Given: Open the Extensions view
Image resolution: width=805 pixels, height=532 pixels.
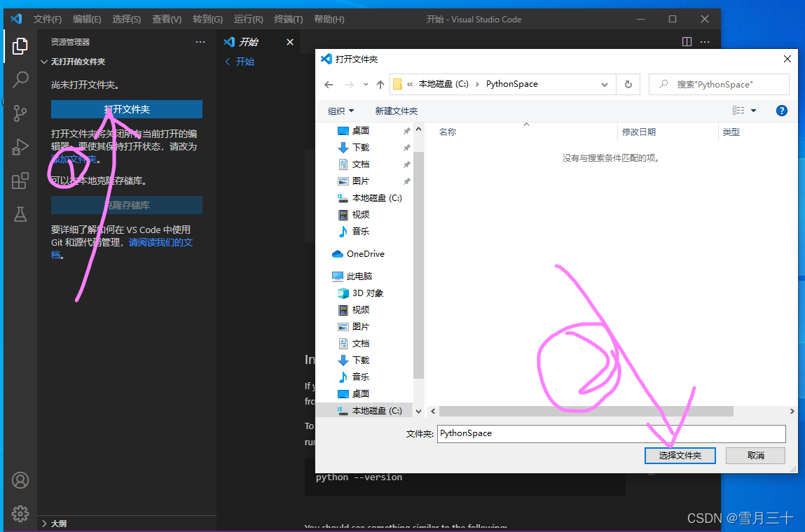Looking at the screenshot, I should click(20, 181).
